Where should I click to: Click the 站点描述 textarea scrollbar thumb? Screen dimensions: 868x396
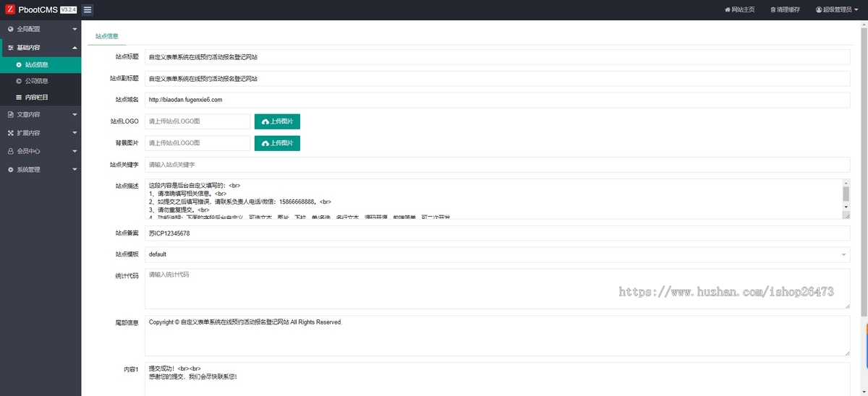846,193
